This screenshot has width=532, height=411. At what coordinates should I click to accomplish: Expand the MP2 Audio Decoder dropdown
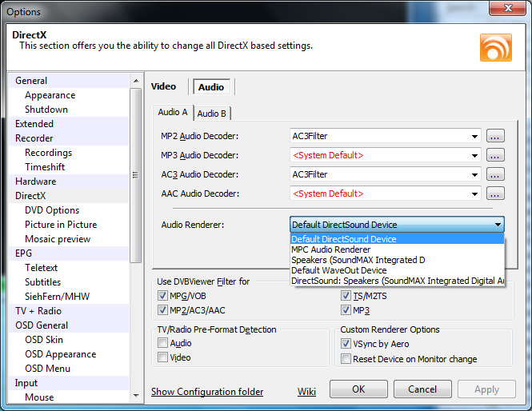click(x=474, y=136)
